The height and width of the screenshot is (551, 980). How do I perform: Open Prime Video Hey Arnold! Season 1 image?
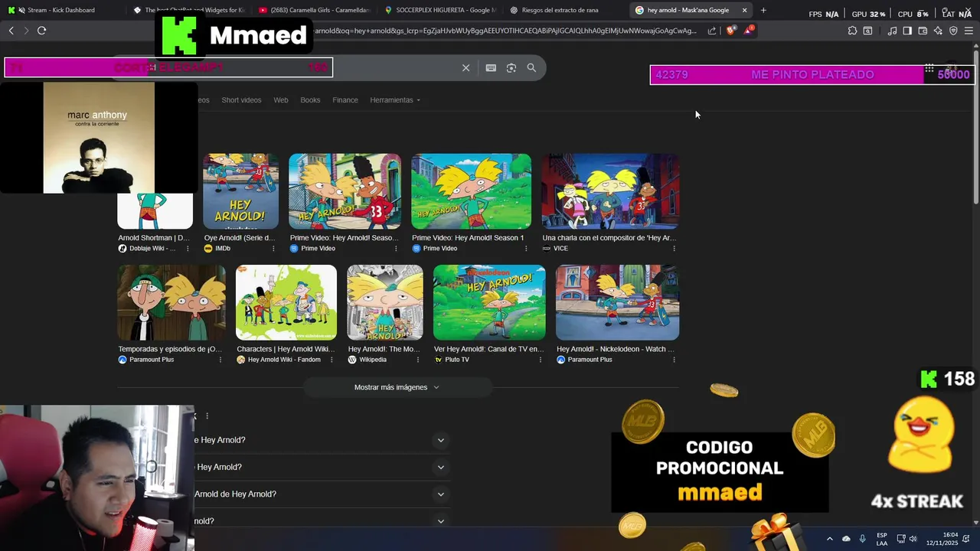pos(471,191)
